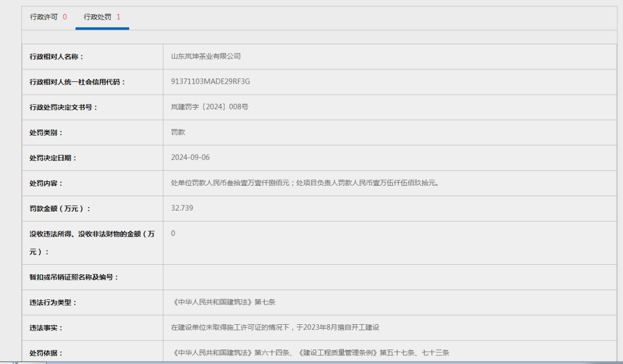Click label 处罚内容
The image size is (623, 364).
pyautogui.click(x=46, y=183)
